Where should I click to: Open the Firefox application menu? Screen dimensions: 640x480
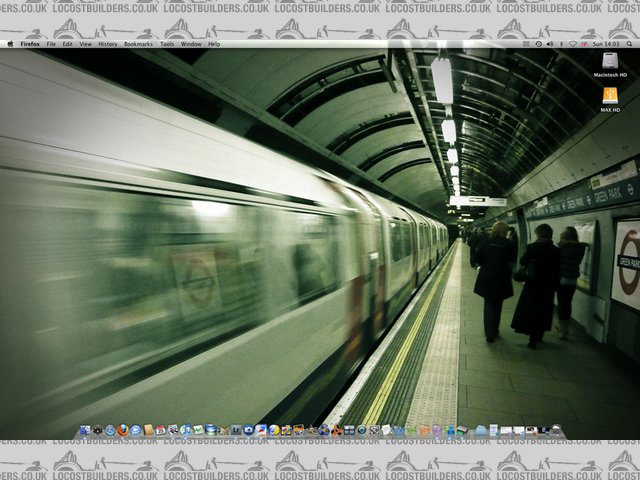[30, 44]
